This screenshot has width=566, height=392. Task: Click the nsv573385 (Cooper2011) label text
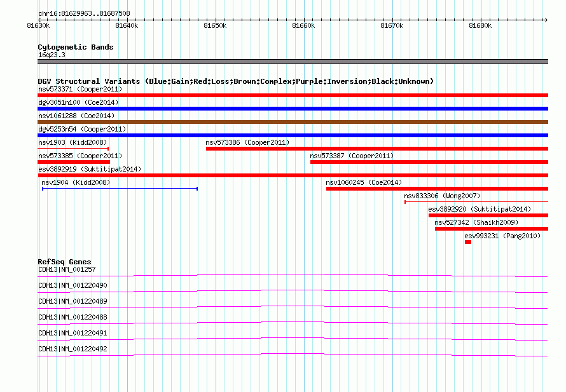coord(80,156)
